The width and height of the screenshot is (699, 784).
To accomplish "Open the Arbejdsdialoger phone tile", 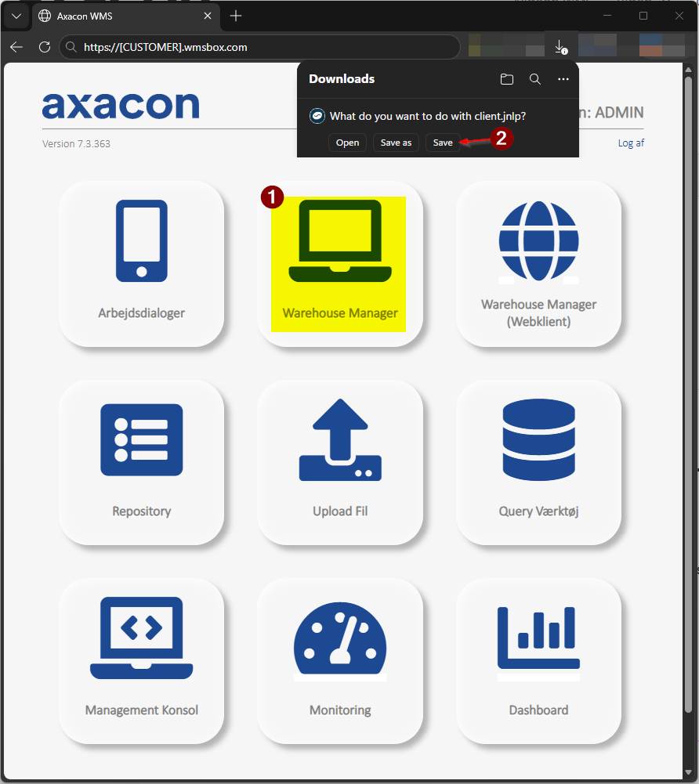I will [x=142, y=264].
